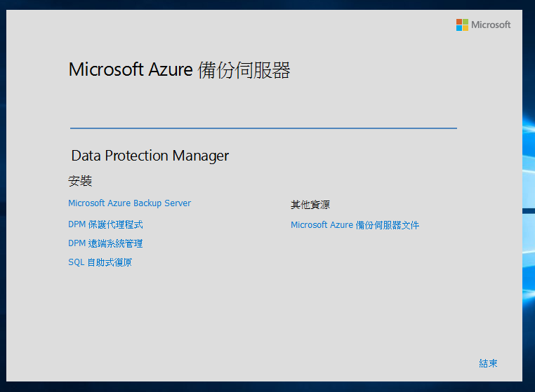Open the Microsoft Azure Backup Server installer link
535x392 pixels.
coord(129,203)
